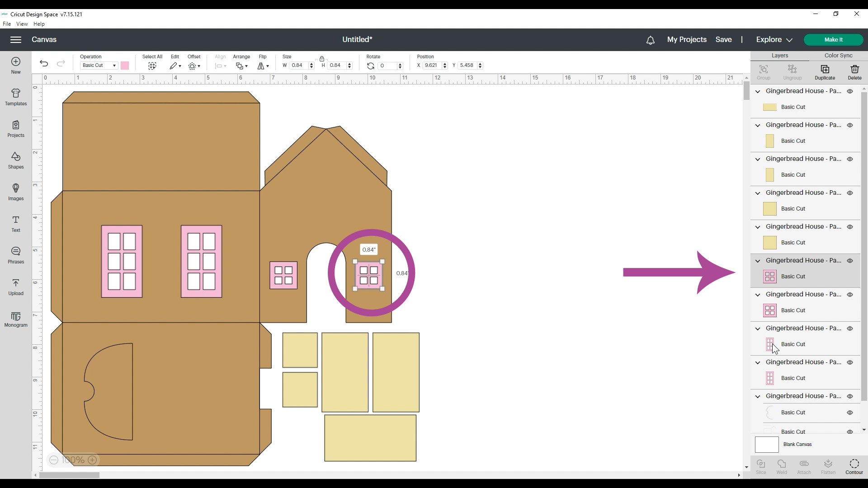Click the Y position input field
Viewport: 868px width, 488px height.
pos(468,66)
